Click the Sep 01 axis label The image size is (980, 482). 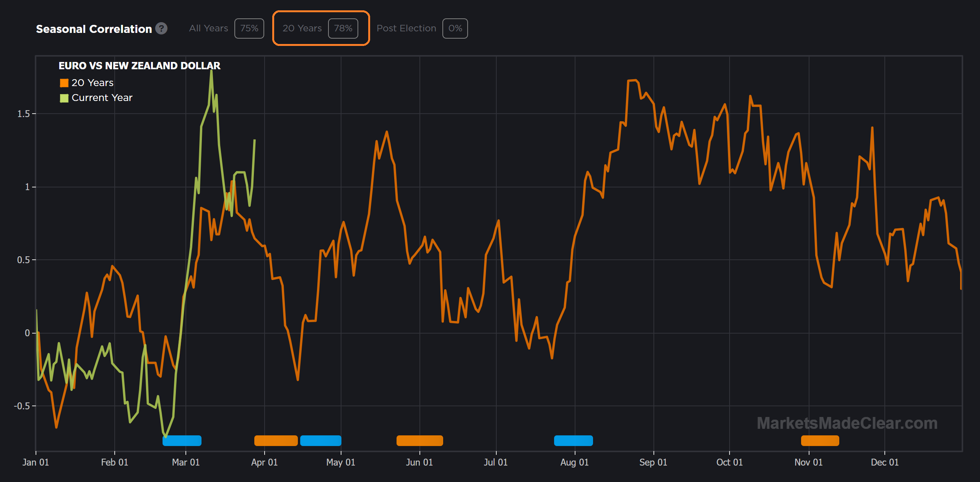(x=653, y=462)
